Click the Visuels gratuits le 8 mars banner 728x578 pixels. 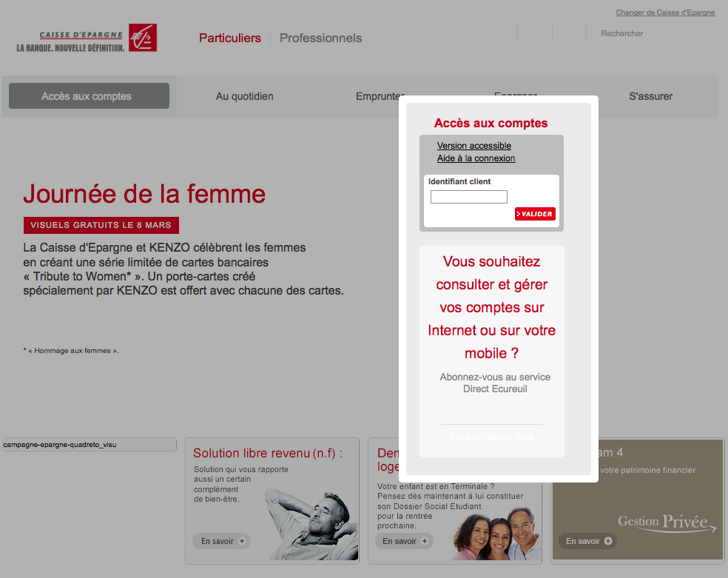[x=101, y=225]
